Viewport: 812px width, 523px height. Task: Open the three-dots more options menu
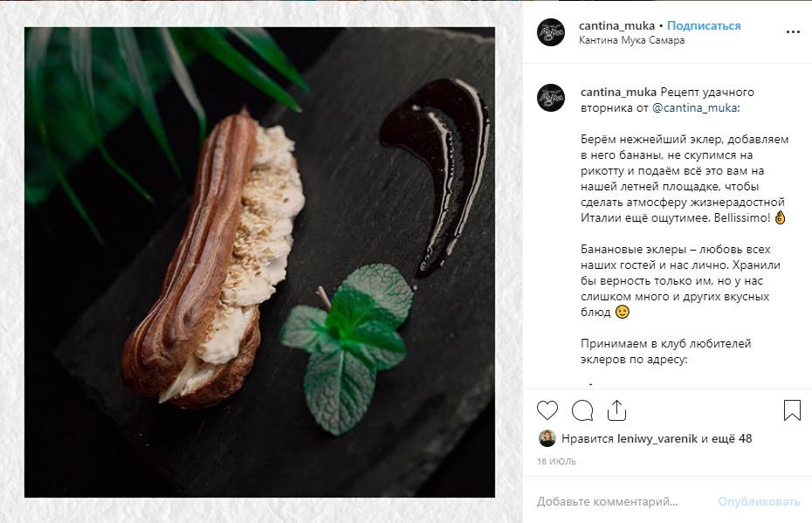pyautogui.click(x=793, y=32)
